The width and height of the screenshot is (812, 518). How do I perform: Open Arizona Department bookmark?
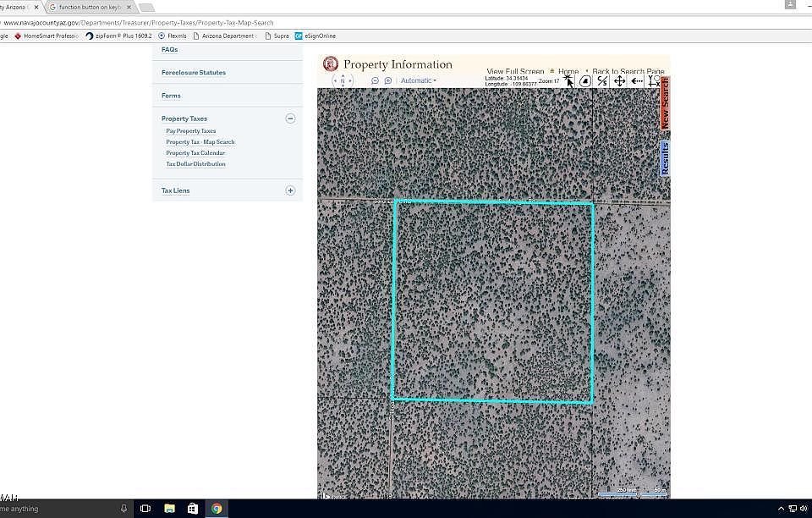click(x=223, y=36)
